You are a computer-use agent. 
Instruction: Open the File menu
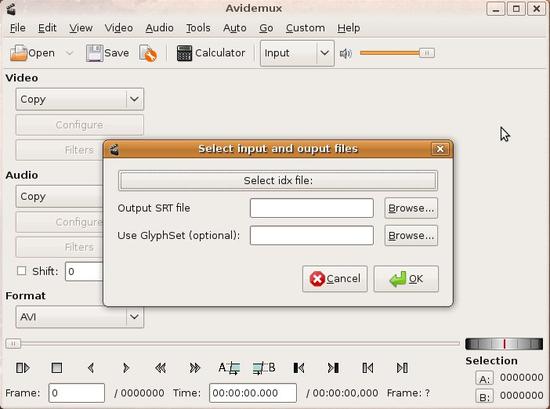[18, 28]
